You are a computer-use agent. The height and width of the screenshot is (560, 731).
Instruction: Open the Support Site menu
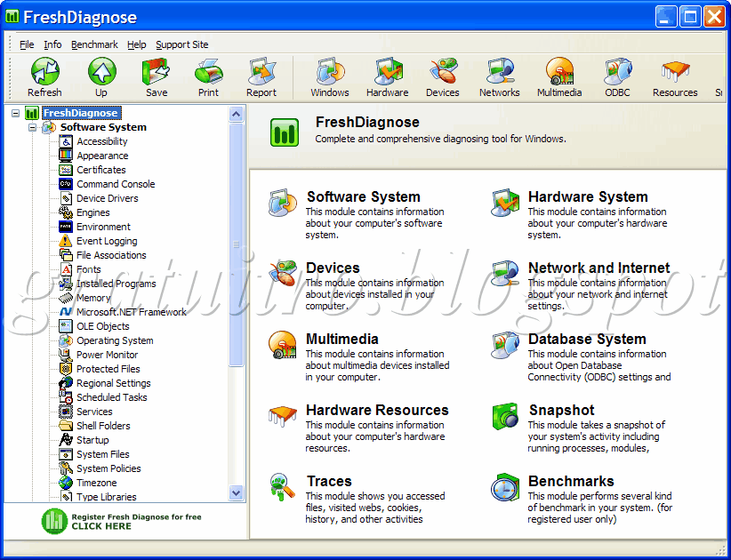pos(182,44)
